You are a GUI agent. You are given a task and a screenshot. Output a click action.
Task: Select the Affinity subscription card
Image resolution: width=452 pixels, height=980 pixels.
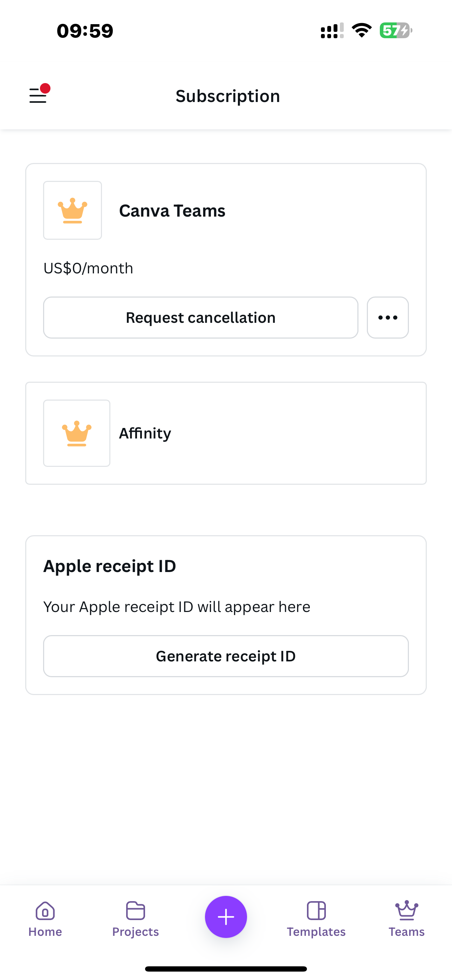pos(266,433)
